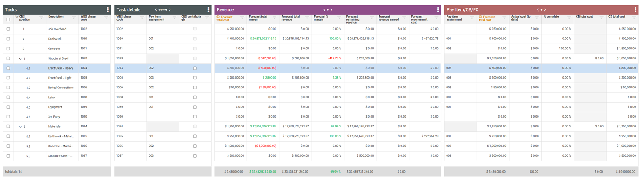This screenshot has width=644, height=179.
Task: Expand all rows via CBS position double chevron
Action: tap(17, 17)
